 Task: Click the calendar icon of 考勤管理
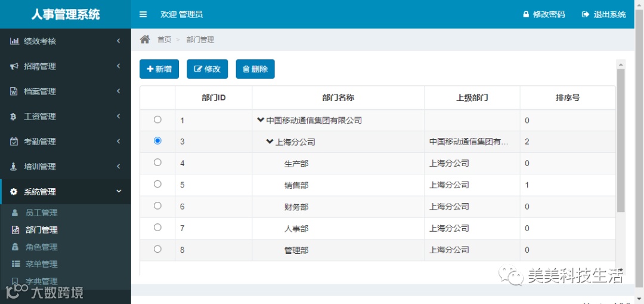pyautogui.click(x=14, y=142)
